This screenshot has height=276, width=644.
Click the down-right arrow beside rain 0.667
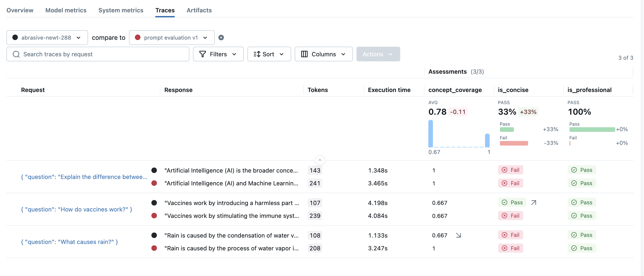458,235
